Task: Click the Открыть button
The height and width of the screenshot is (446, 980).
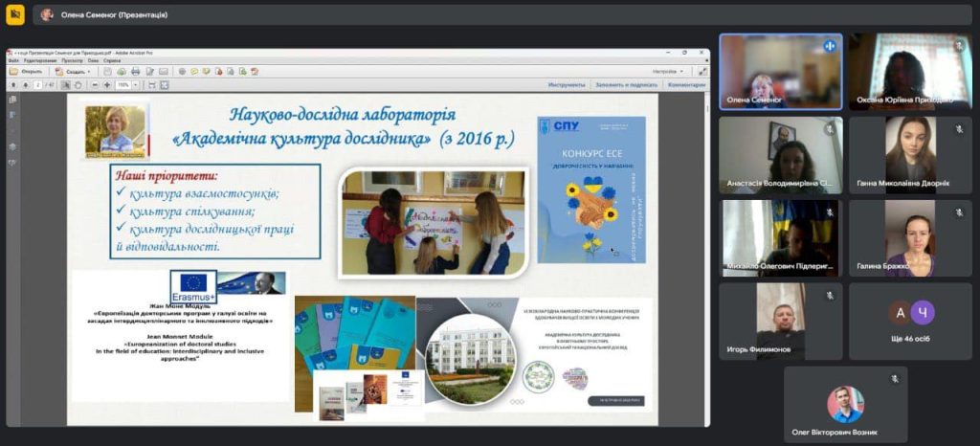Action: pyautogui.click(x=27, y=71)
